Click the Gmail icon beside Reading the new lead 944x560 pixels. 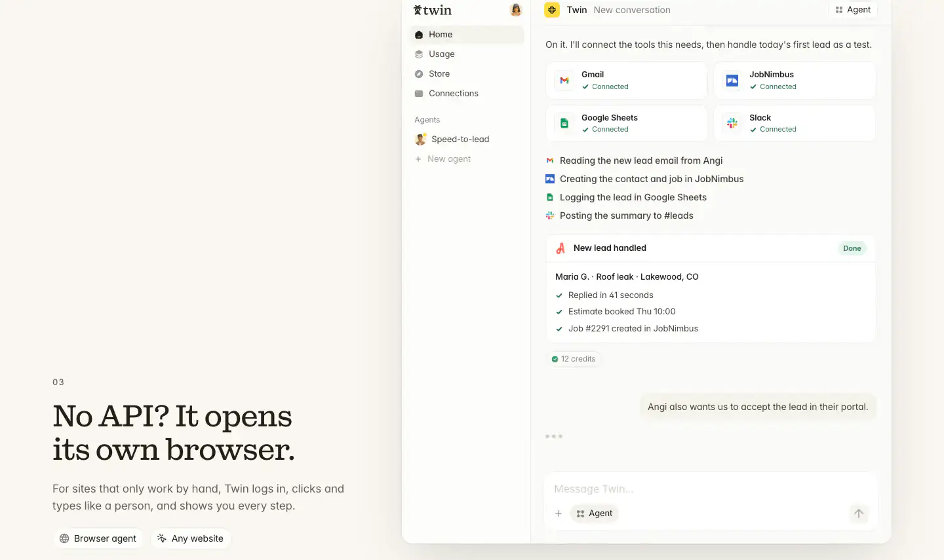point(550,160)
